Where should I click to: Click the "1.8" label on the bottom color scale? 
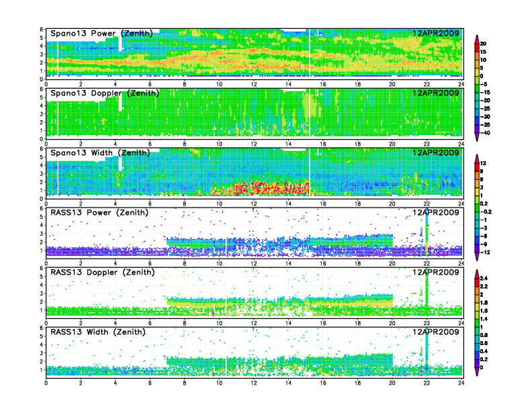484,302
